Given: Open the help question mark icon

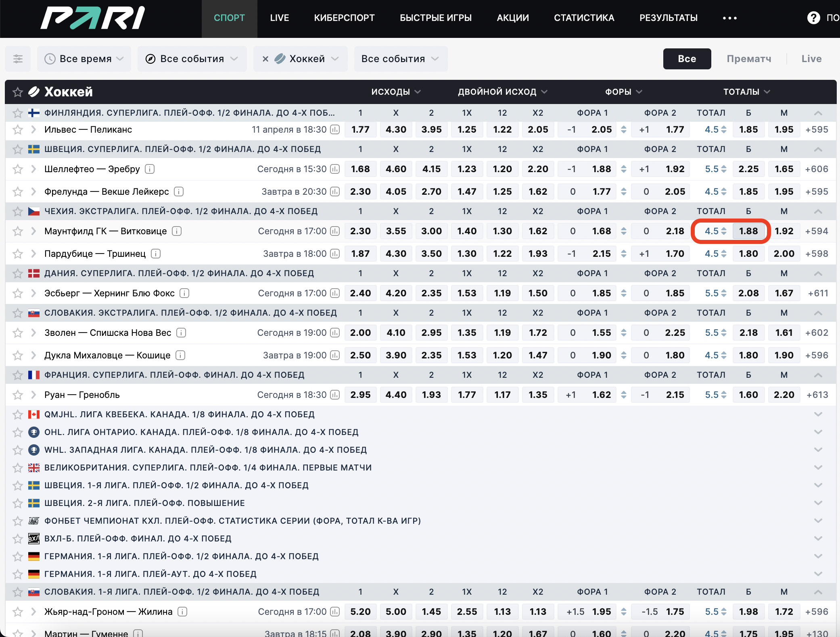Looking at the screenshot, I should (x=813, y=18).
